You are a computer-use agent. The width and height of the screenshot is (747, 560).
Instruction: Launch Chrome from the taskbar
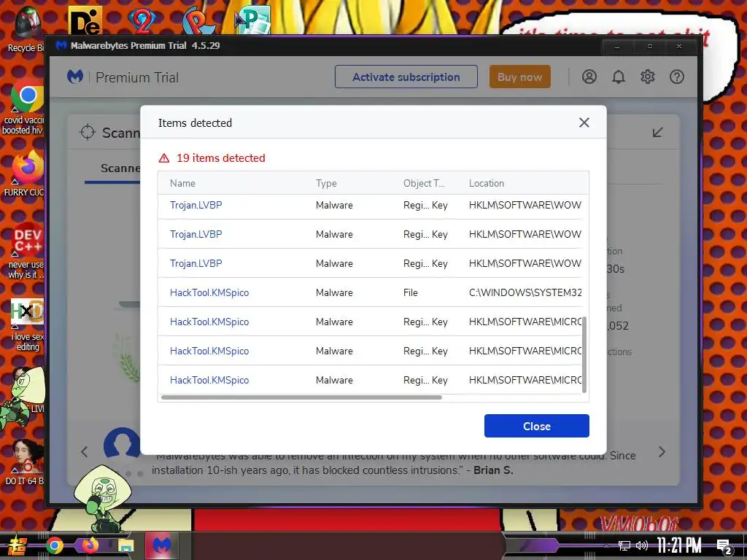click(x=54, y=545)
